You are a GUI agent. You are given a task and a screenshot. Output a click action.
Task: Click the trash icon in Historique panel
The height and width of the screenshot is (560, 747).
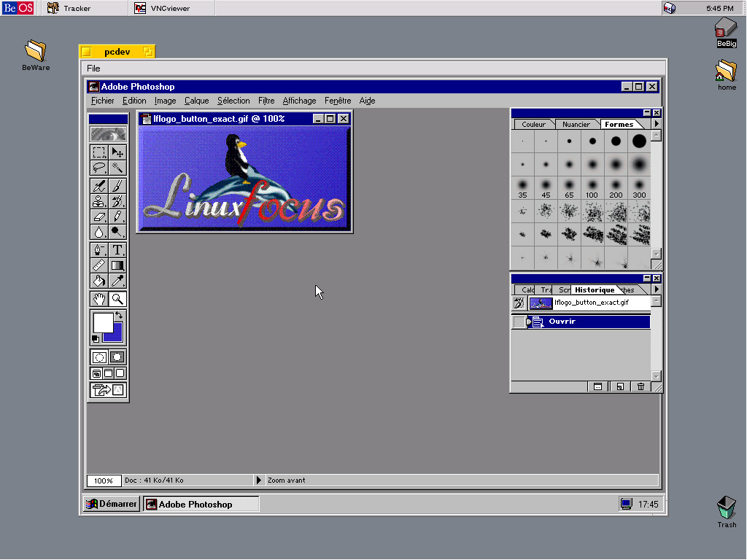tap(640, 386)
